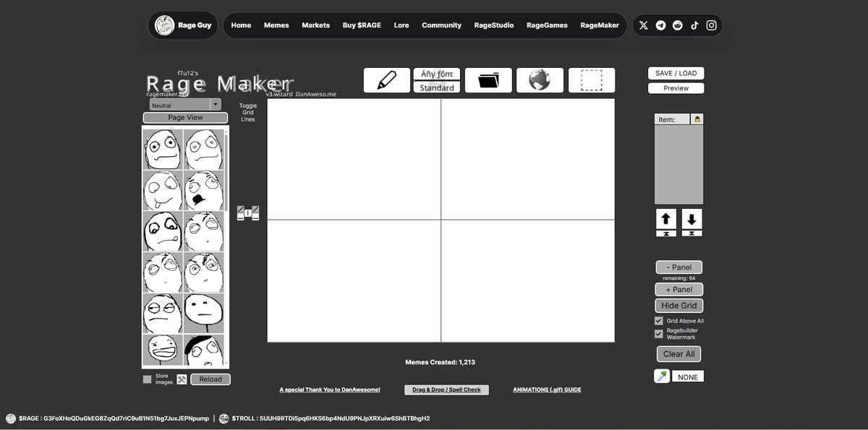Screen dimensions: 868x430
Task: Open the tools settings icon near Reload
Action: (182, 379)
